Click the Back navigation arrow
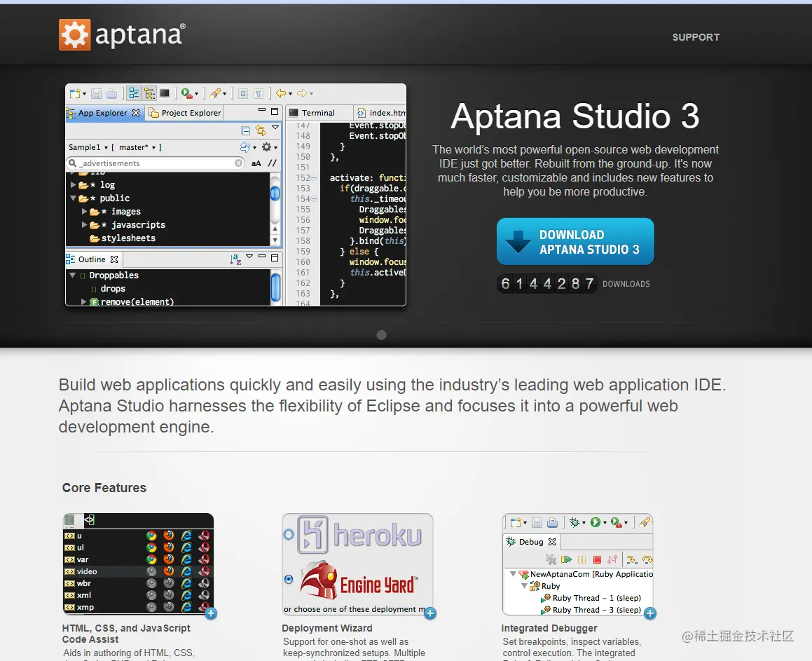Screen dimensions: 812x661 281,93
